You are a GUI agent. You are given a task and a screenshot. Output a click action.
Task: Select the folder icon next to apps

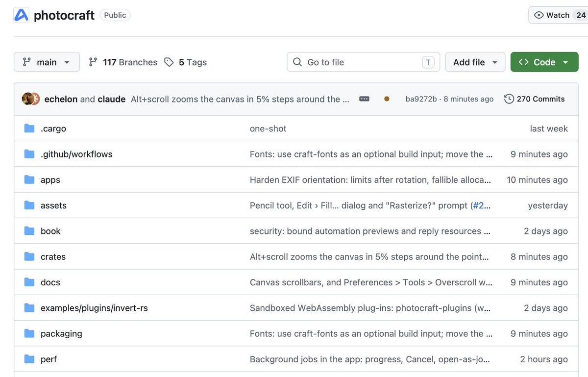[29, 180]
